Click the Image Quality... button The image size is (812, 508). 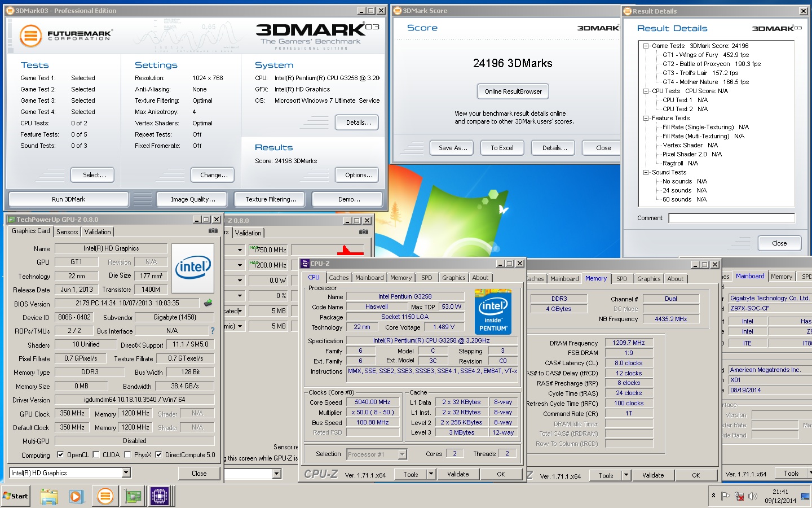point(193,199)
